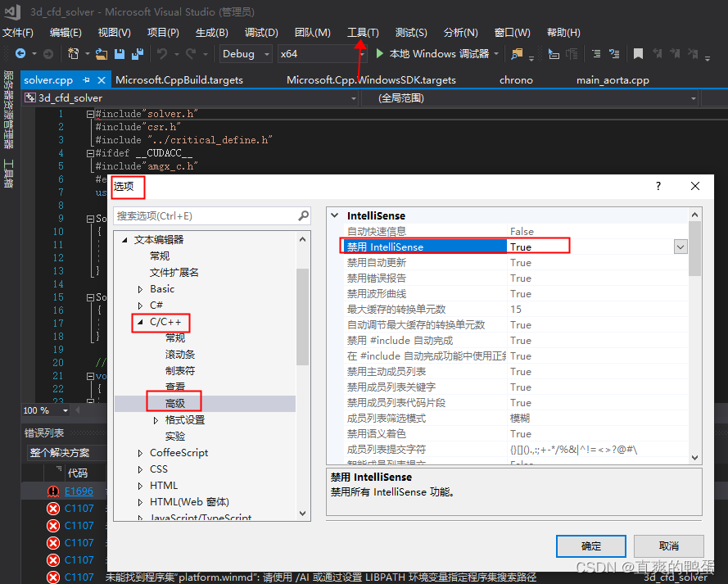Open the x64 platform dropdown
This screenshot has height=584, width=728.
(x=362, y=54)
